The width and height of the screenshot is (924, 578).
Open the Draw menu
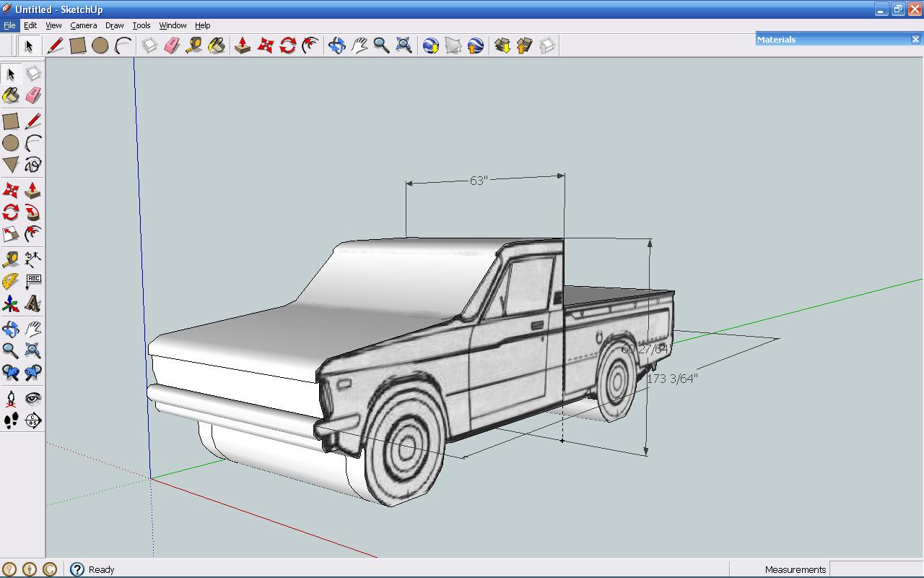[114, 25]
